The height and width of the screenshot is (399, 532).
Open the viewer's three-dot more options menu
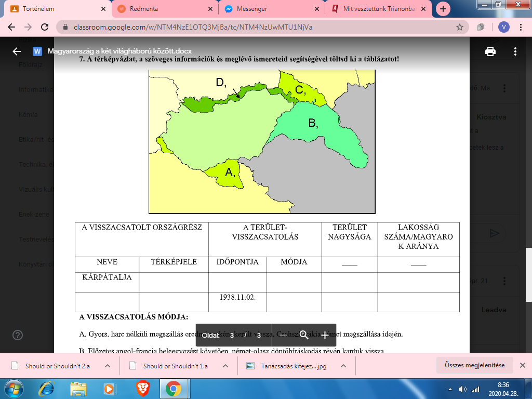(515, 51)
